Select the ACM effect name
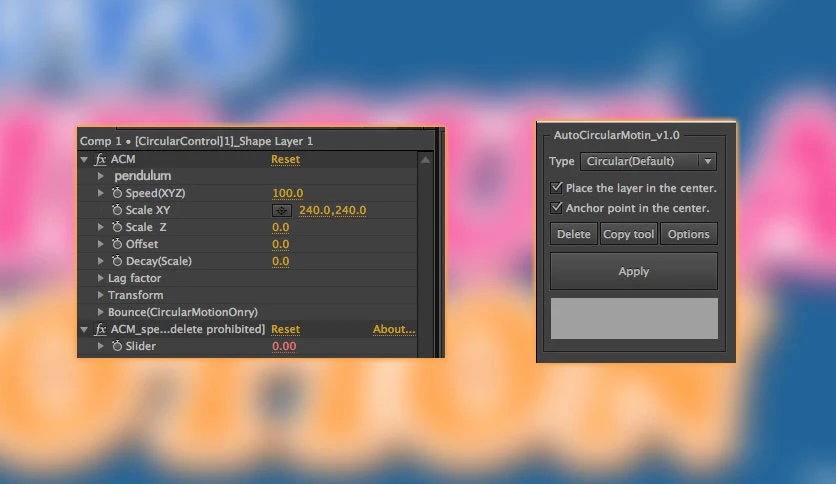Viewport: 836px width, 484px height. [123, 159]
